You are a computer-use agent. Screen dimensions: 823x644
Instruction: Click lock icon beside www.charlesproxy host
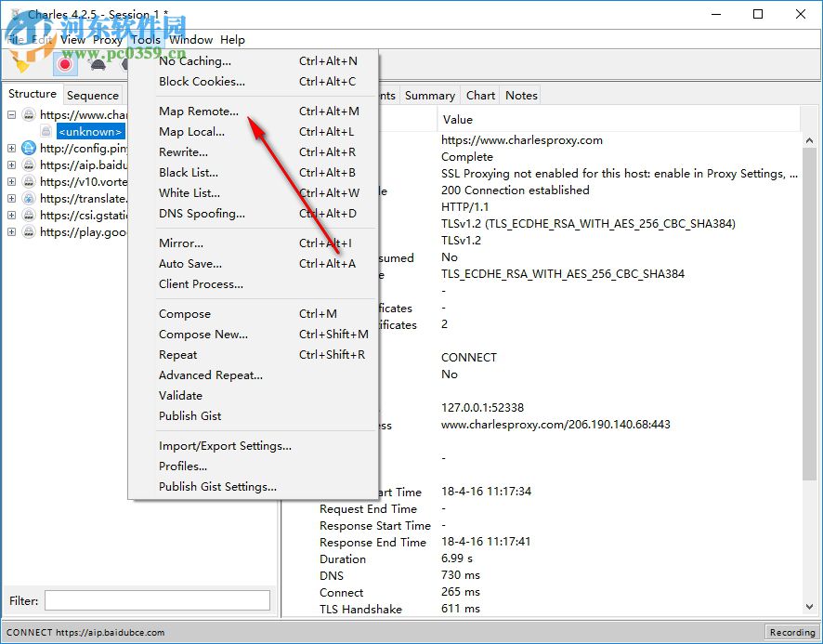pos(29,114)
